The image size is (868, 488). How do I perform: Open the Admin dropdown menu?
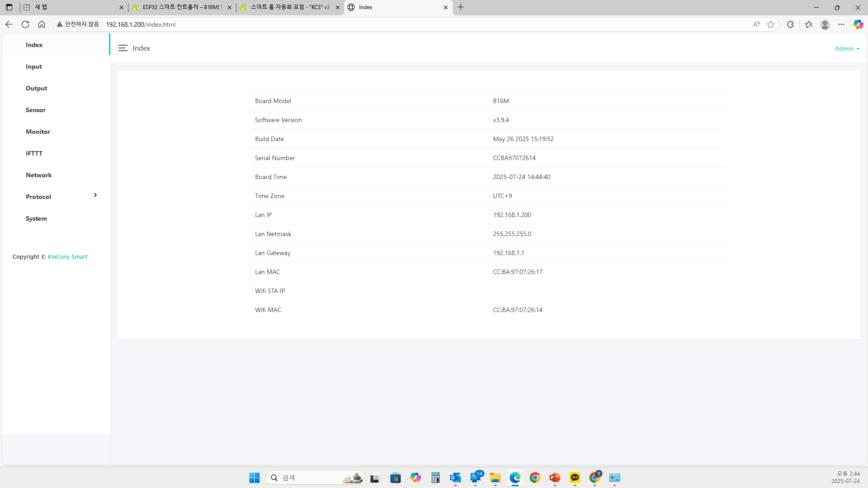pyautogui.click(x=847, y=48)
